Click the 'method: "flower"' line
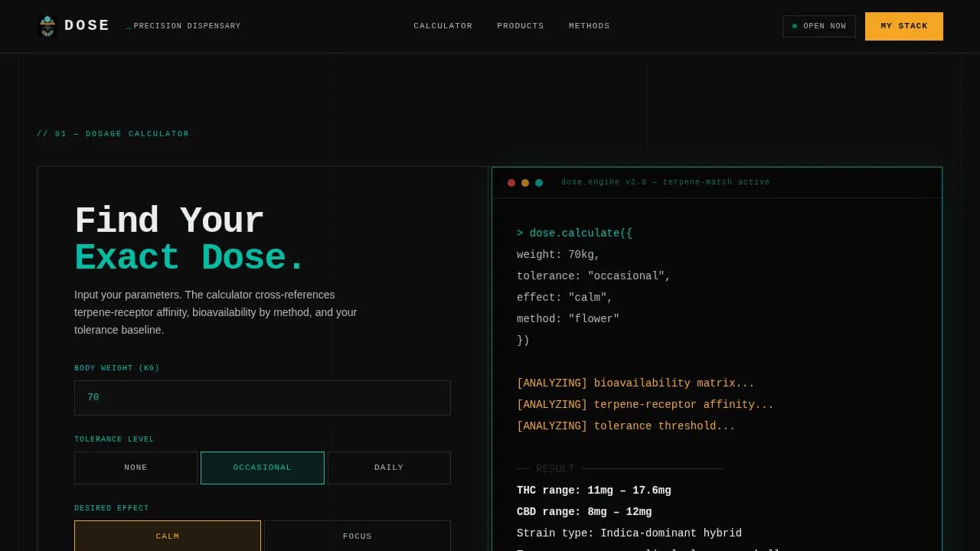 click(568, 319)
